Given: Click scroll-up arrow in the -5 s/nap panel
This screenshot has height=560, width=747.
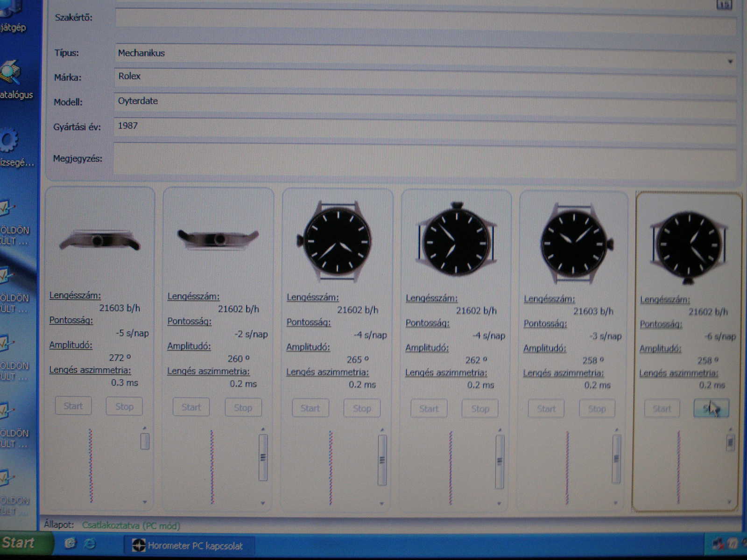Looking at the screenshot, I should 145,428.
